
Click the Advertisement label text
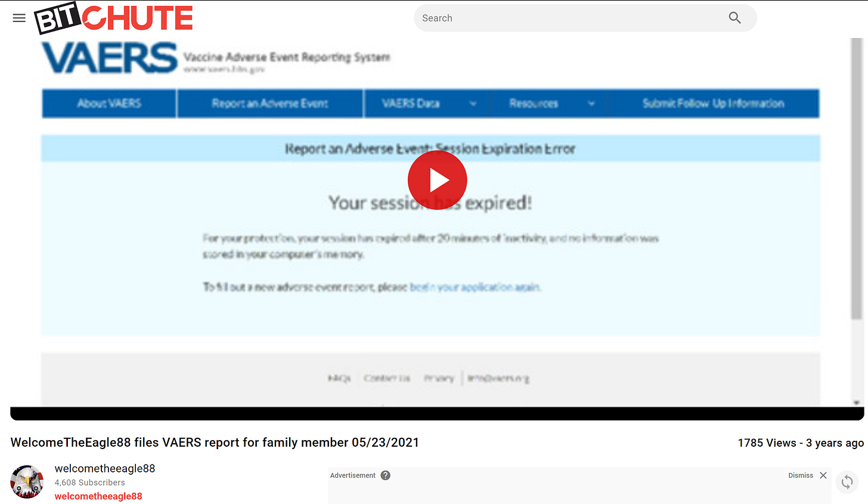(353, 475)
